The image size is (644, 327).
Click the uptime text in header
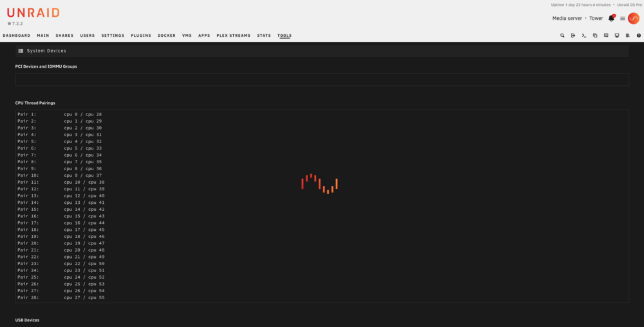coord(581,5)
